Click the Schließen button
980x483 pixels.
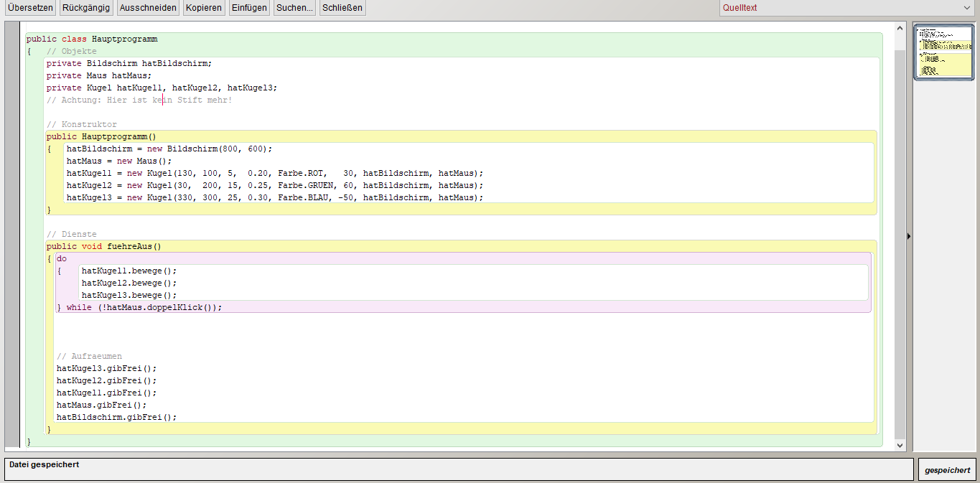[342, 8]
